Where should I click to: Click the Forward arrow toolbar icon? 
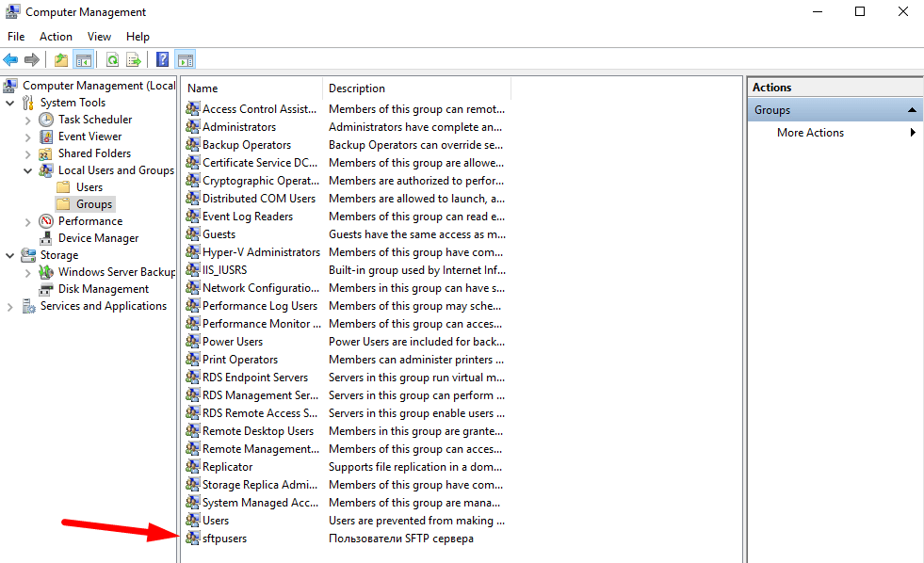[x=32, y=59]
